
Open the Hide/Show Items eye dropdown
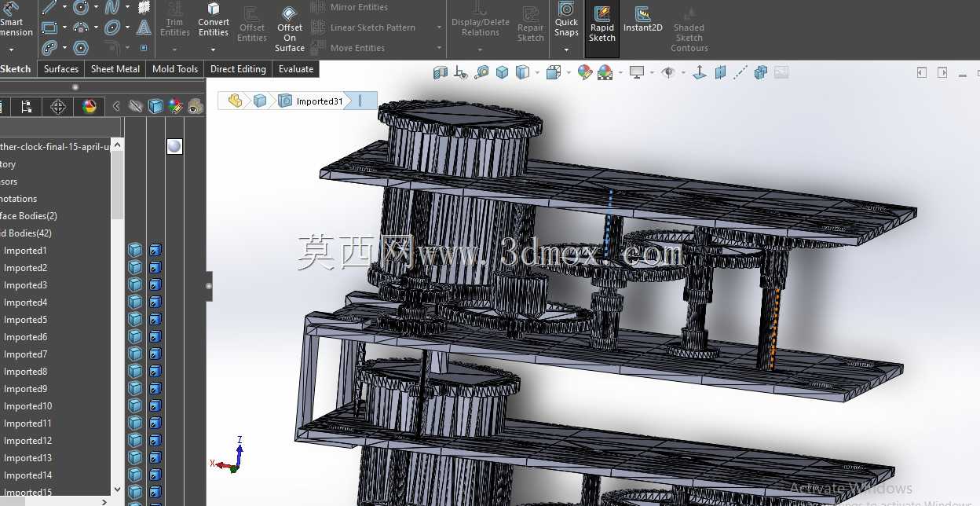coord(682,73)
